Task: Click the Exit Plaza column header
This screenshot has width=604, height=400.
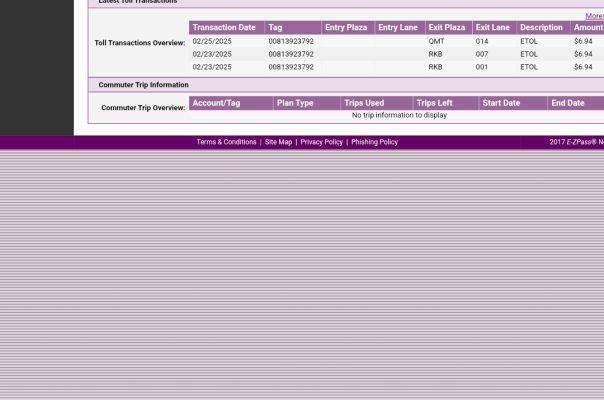Action: coord(447,28)
